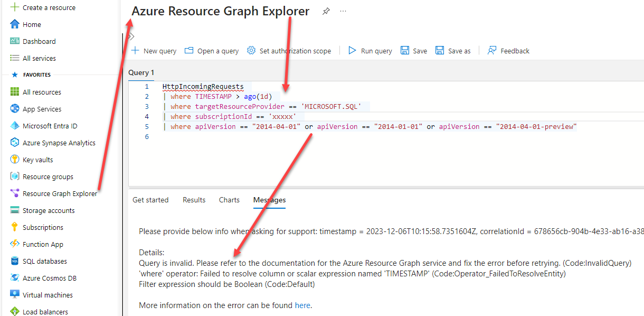Click the All resources grid icon
The height and width of the screenshot is (316, 644).
pyautogui.click(x=15, y=92)
